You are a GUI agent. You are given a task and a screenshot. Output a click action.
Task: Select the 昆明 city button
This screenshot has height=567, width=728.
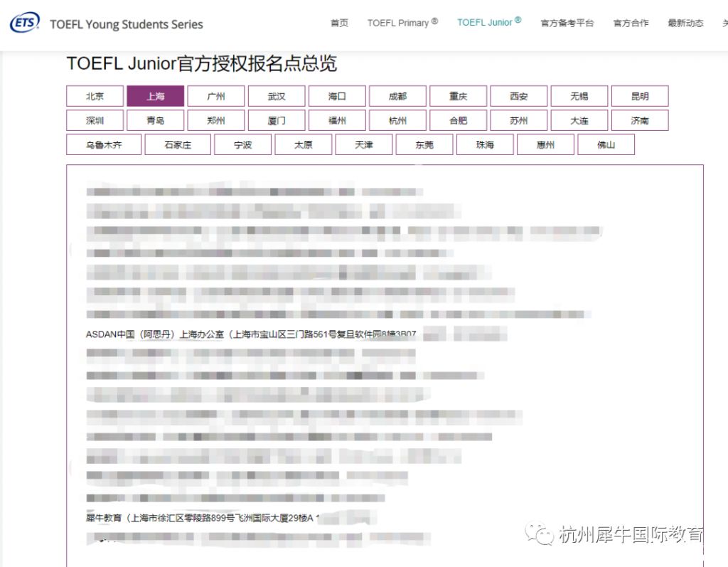(640, 96)
